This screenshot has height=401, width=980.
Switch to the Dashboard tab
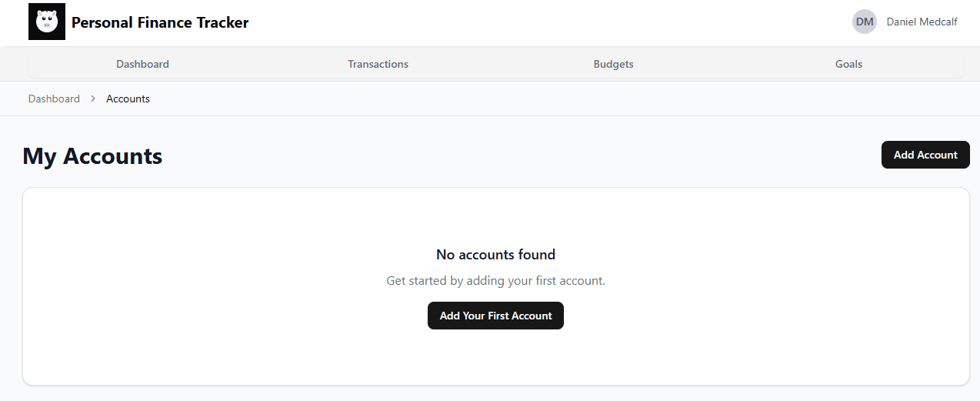pos(142,65)
